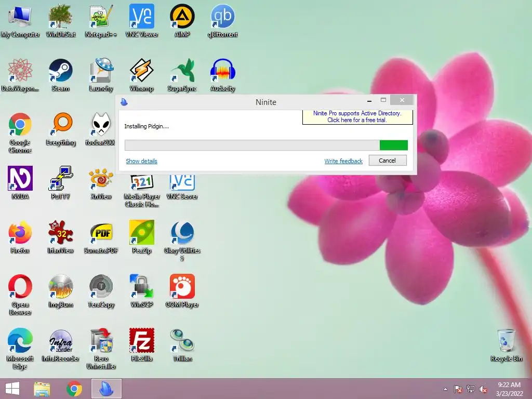This screenshot has width=532, height=399.
Task: Click Show details link in Ninite
Action: pyautogui.click(x=141, y=161)
